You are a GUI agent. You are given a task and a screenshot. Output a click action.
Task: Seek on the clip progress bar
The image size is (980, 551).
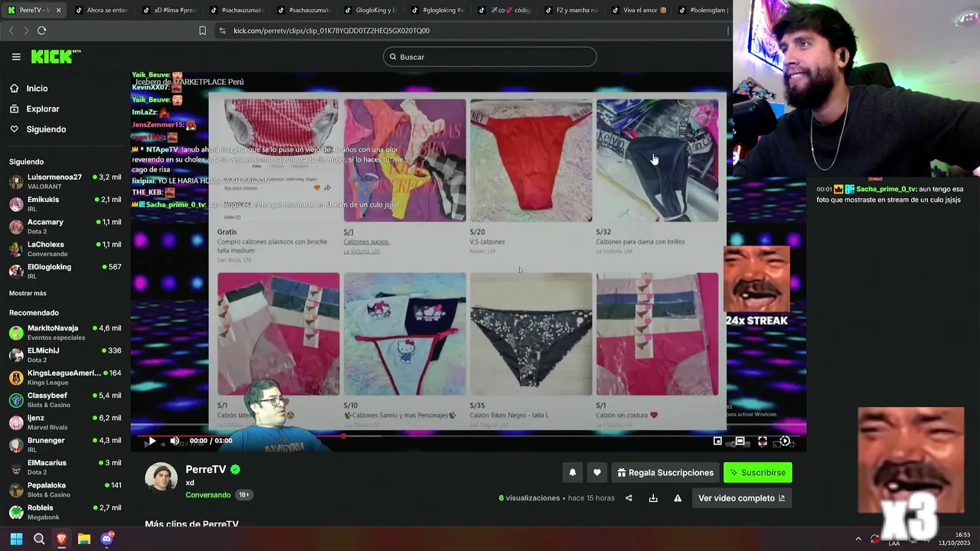(x=468, y=436)
